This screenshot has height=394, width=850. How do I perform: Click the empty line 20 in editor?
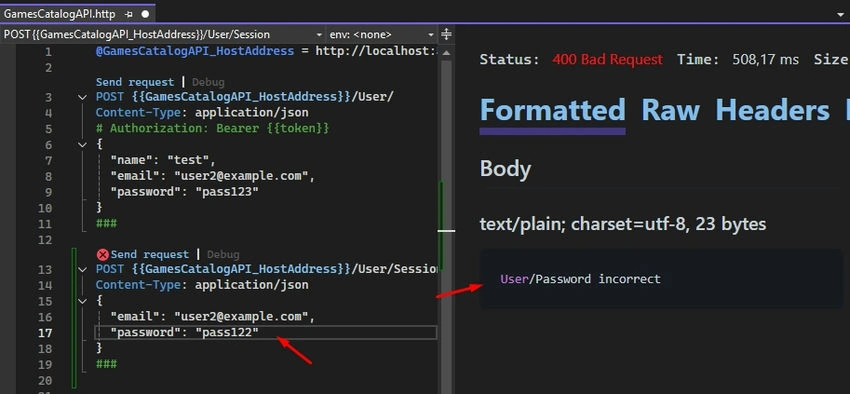click(x=266, y=380)
